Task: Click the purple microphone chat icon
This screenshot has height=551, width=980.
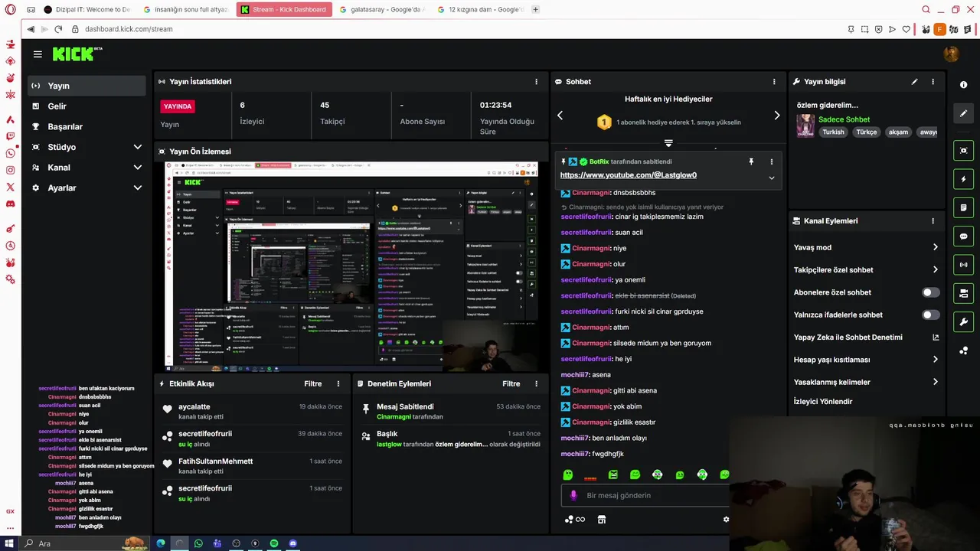Action: [573, 495]
